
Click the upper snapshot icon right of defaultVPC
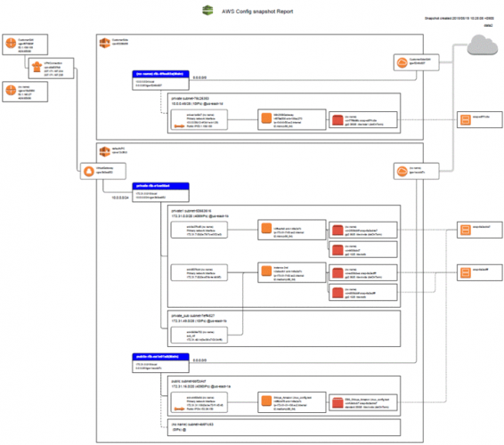465,230
